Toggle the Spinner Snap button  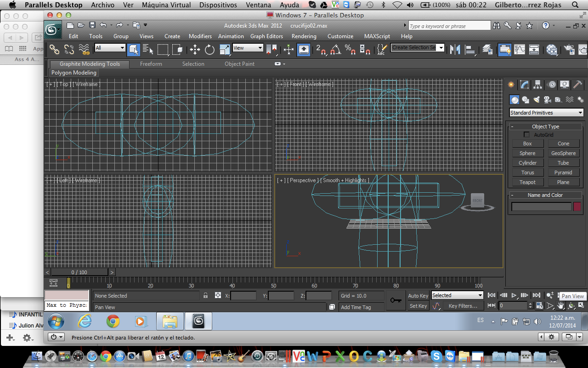pyautogui.click(x=365, y=49)
